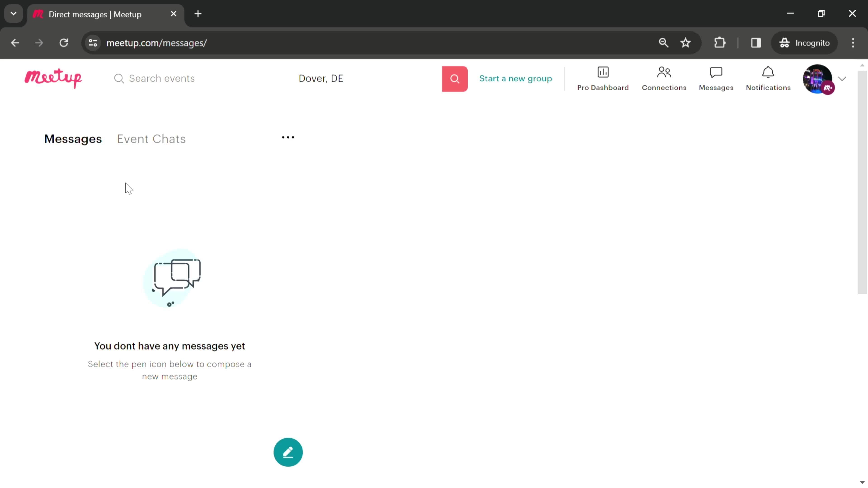Click the Messages navigation icon
868x488 pixels.
[x=716, y=78]
